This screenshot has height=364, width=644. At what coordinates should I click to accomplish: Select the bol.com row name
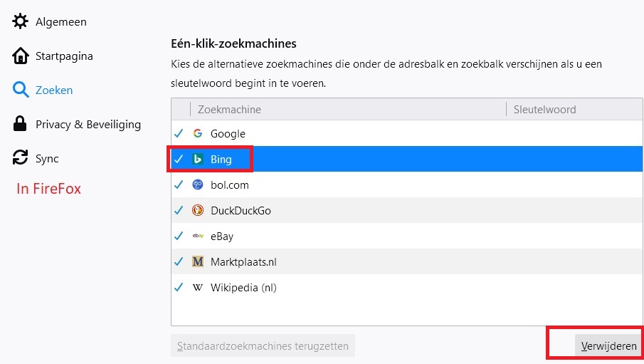pyautogui.click(x=230, y=185)
